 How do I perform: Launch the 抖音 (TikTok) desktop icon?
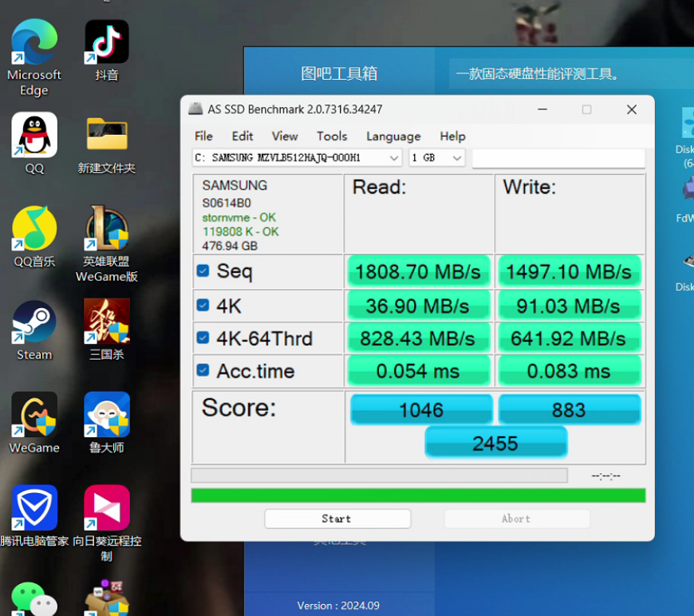pyautogui.click(x=107, y=41)
